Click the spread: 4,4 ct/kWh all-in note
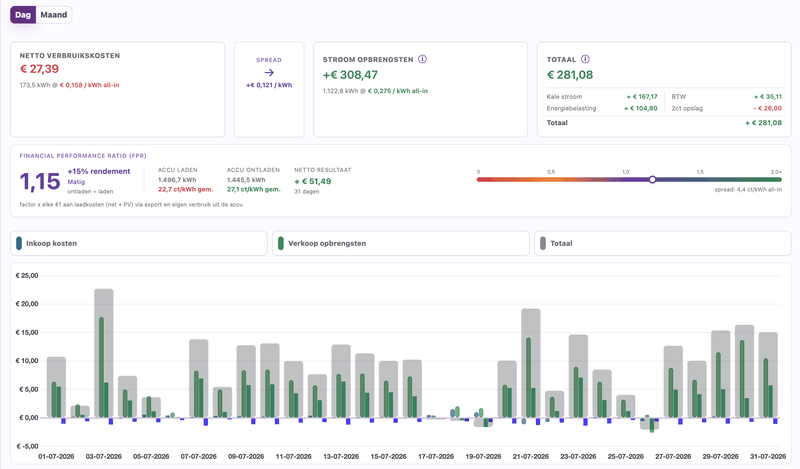Screen dimensions: 800x469 [748, 189]
